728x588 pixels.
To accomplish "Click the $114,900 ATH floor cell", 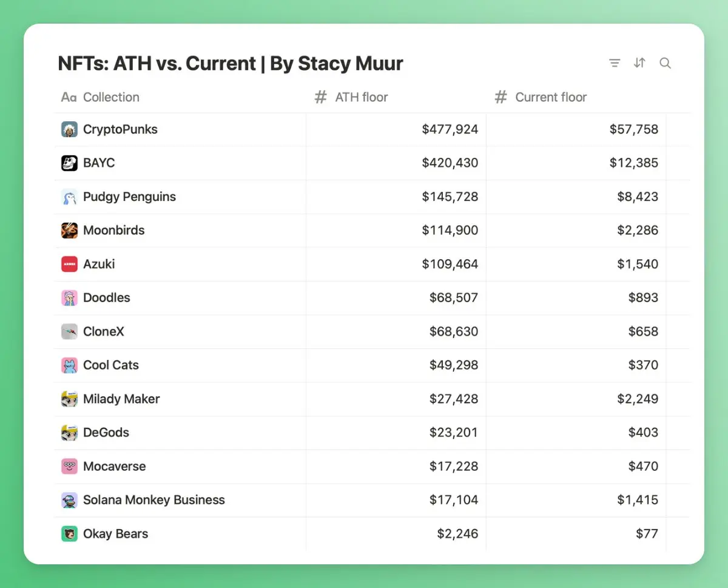I will 396,231.
